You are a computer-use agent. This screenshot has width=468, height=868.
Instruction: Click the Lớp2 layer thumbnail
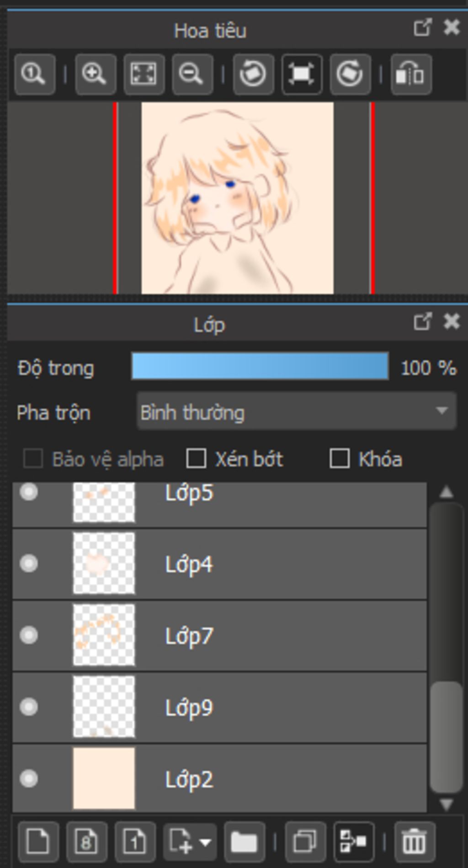tap(104, 778)
